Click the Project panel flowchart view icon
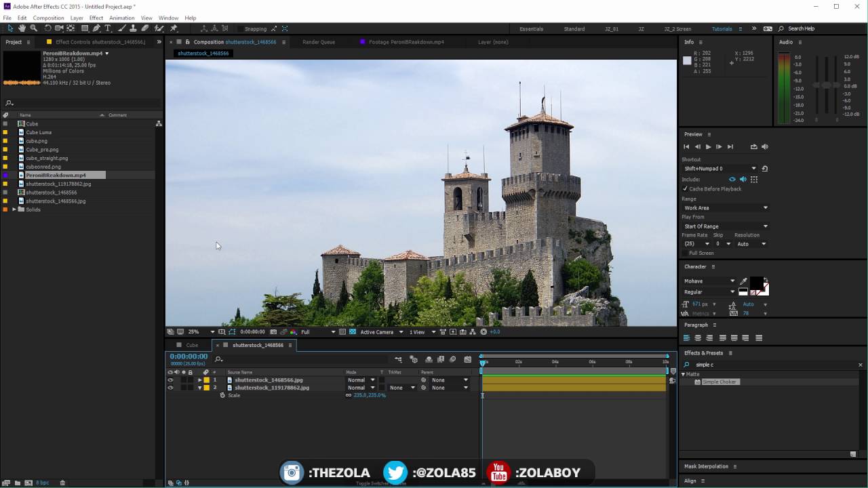Image resolution: width=868 pixels, height=488 pixels. coord(159,123)
